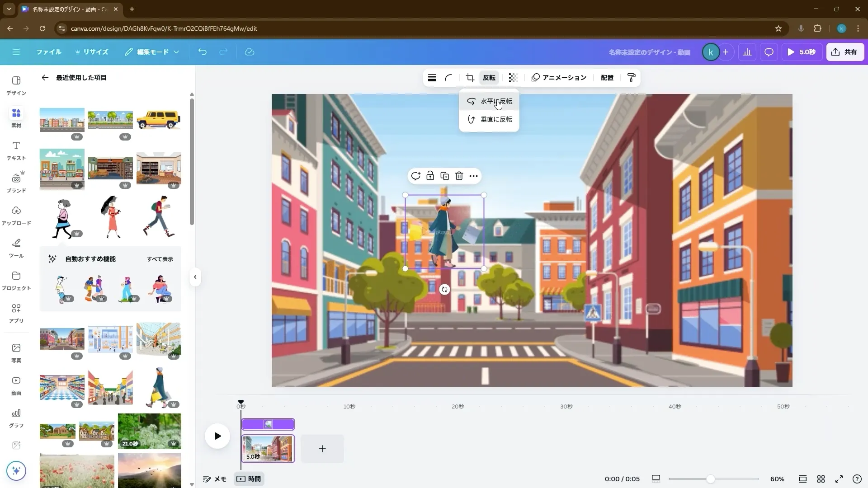The width and height of the screenshot is (868, 488).
Task: Open the 素材 panel in the sidebar
Action: tap(16, 117)
